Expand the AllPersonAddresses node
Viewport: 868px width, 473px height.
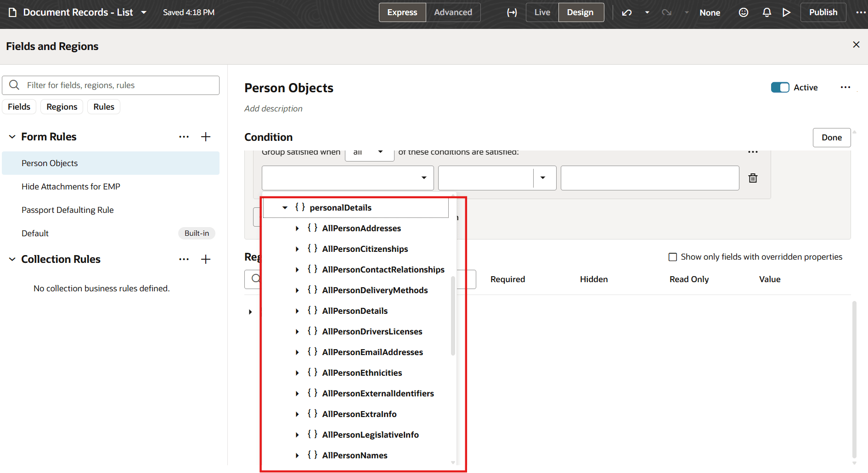coord(297,228)
